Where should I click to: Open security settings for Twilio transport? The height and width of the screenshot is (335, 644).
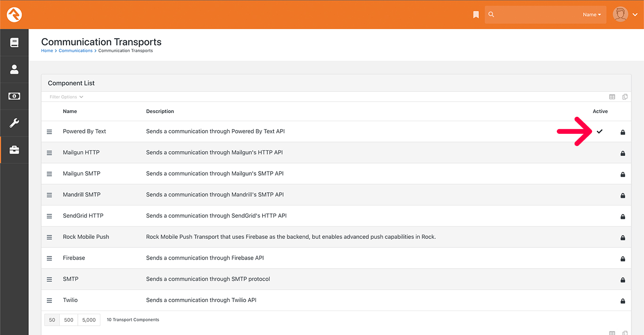[622, 300]
